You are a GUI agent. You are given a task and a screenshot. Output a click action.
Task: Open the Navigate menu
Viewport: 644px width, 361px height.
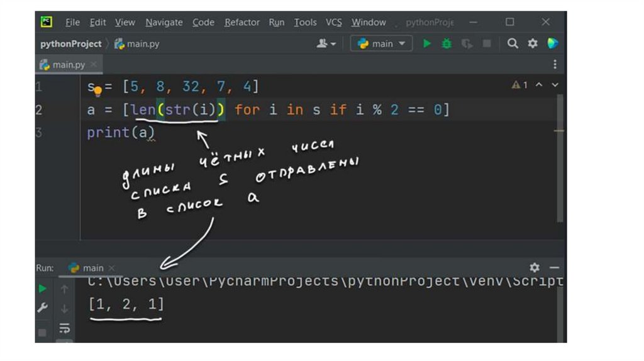coord(164,22)
